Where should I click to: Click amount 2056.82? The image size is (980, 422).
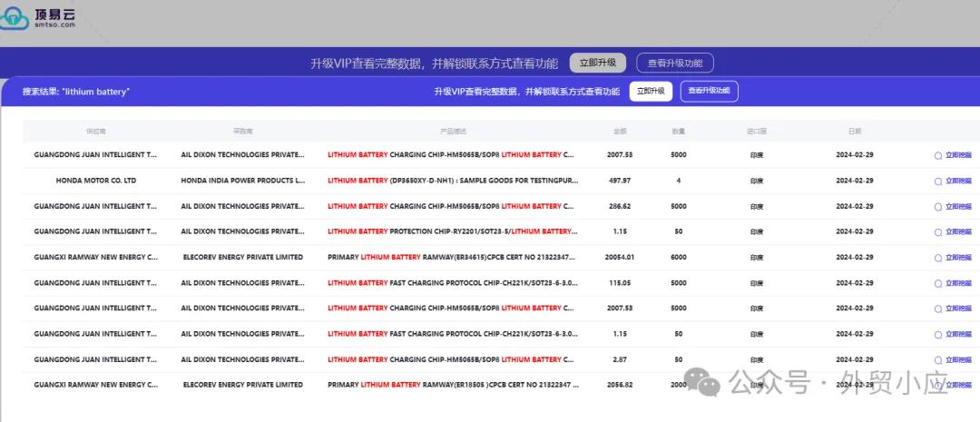coord(620,385)
